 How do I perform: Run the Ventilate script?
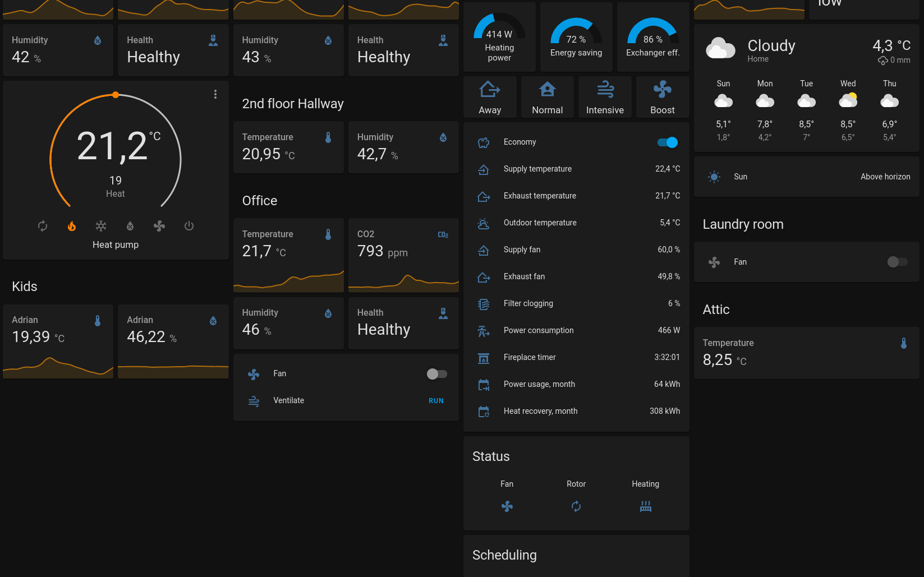tap(436, 401)
